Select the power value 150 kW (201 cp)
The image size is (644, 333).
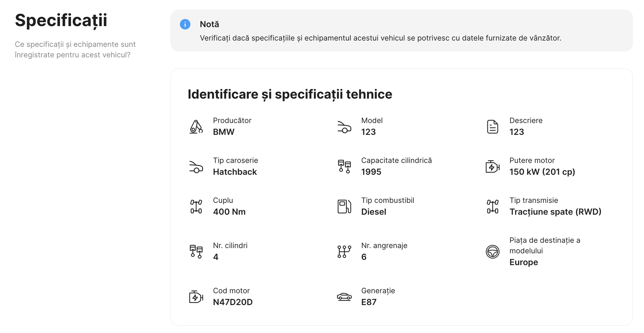542,172
